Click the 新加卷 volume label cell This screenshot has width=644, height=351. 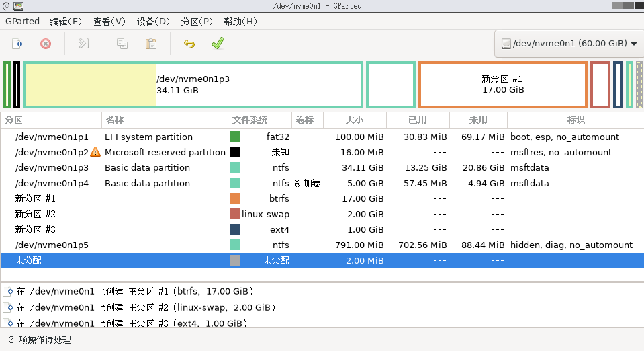tap(307, 183)
